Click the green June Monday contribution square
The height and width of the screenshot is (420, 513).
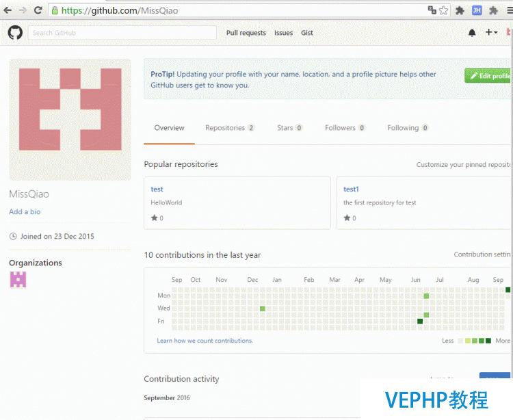click(x=426, y=296)
